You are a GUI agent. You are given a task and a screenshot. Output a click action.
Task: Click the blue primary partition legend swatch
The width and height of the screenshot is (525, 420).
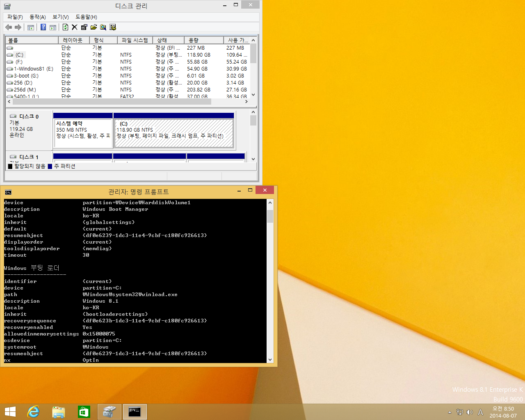pos(50,167)
